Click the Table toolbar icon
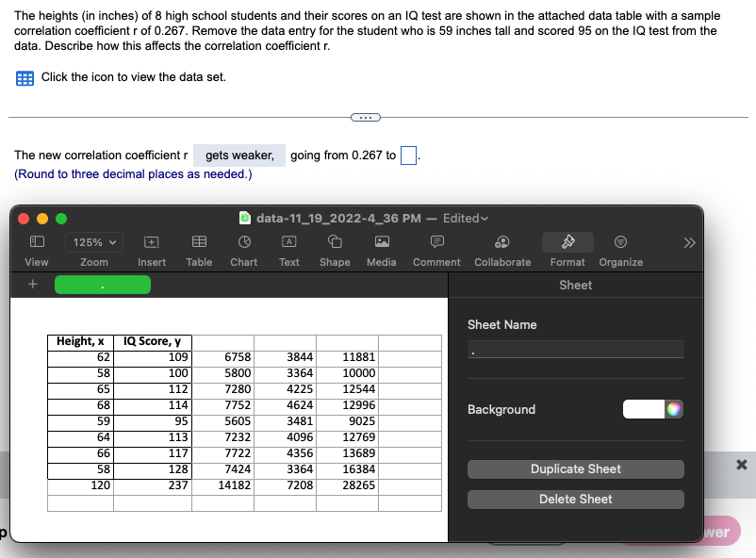This screenshot has width=756, height=558. point(199,241)
